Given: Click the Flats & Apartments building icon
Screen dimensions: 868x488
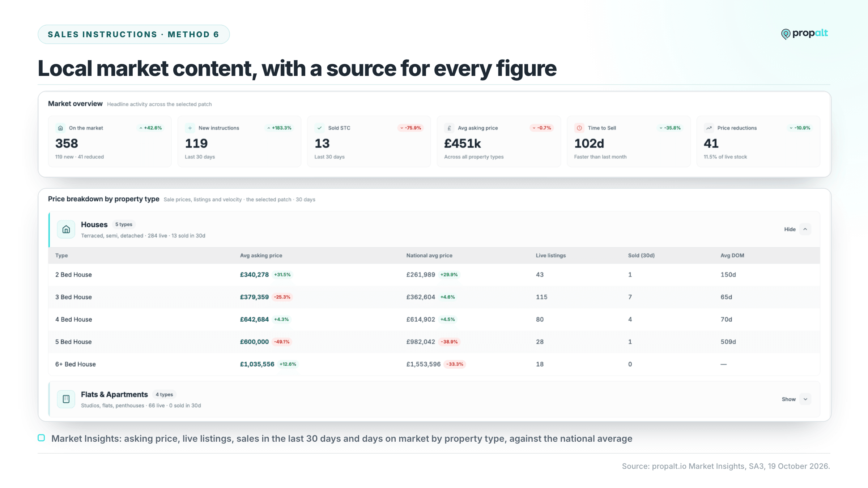Looking at the screenshot, I should [66, 399].
